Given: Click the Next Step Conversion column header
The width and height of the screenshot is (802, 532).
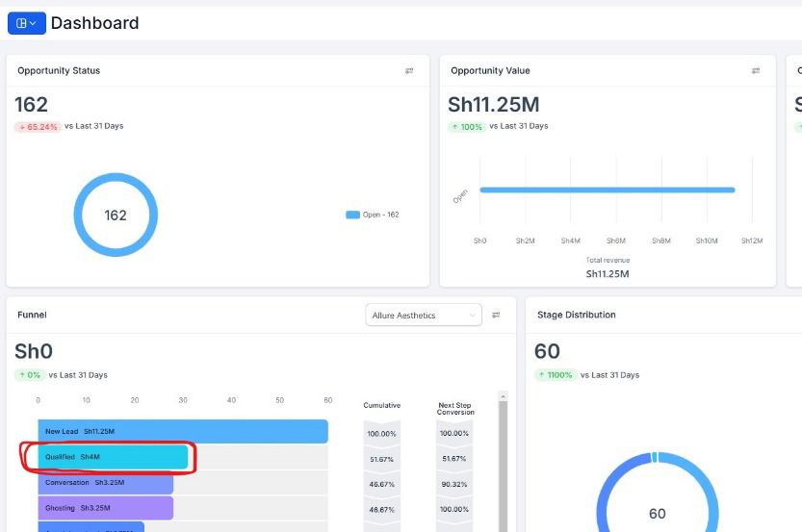Looking at the screenshot, I should 455,408.
